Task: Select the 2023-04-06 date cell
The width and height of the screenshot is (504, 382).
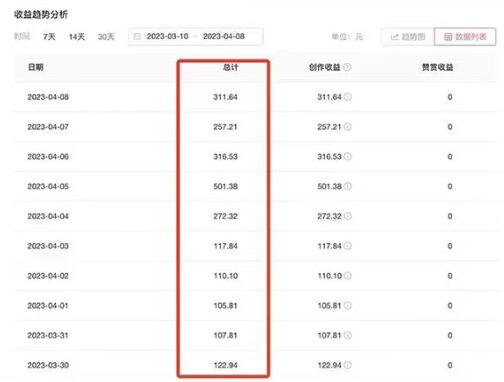Action: pyautogui.click(x=48, y=156)
